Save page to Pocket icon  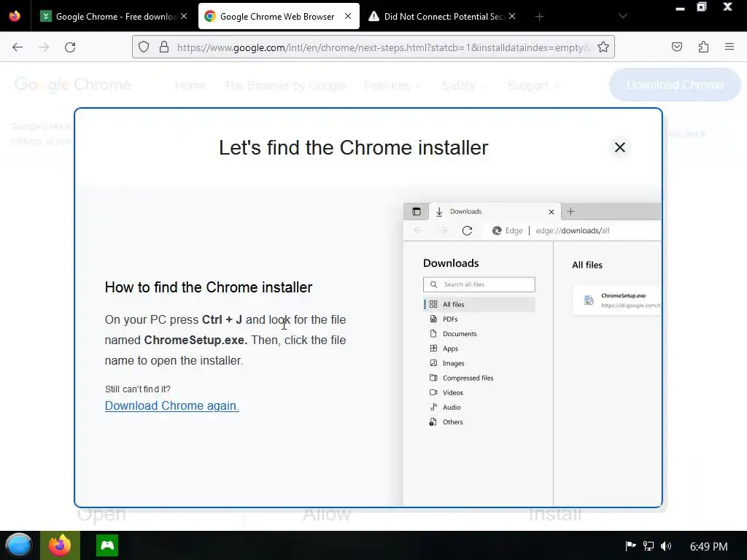point(677,47)
